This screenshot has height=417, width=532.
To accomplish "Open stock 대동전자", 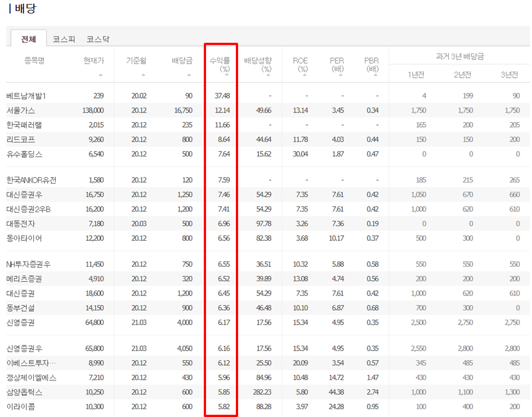I will [x=20, y=224].
